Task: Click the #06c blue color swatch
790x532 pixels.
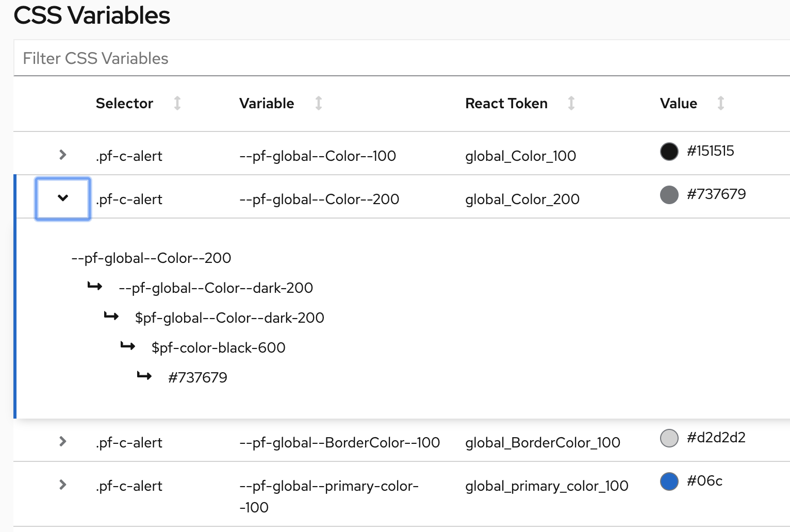Action: (669, 481)
